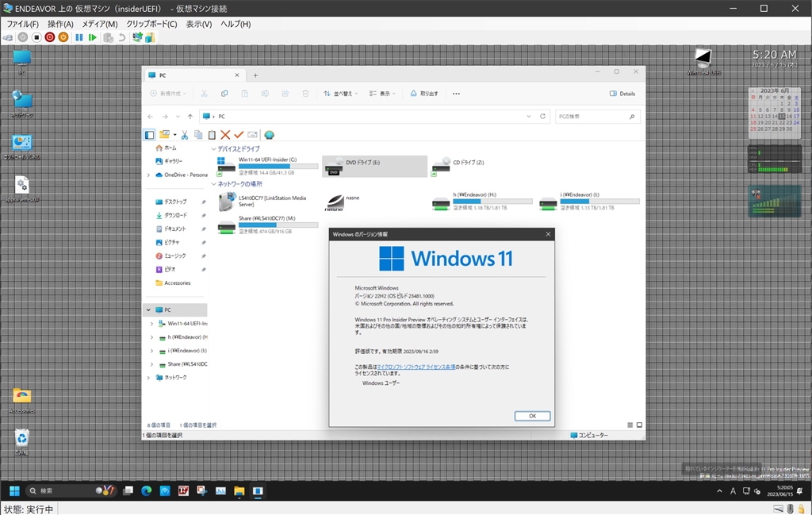Screen dimensions: 812x515
Task: Click the PCの検索 search field
Action: [x=597, y=117]
